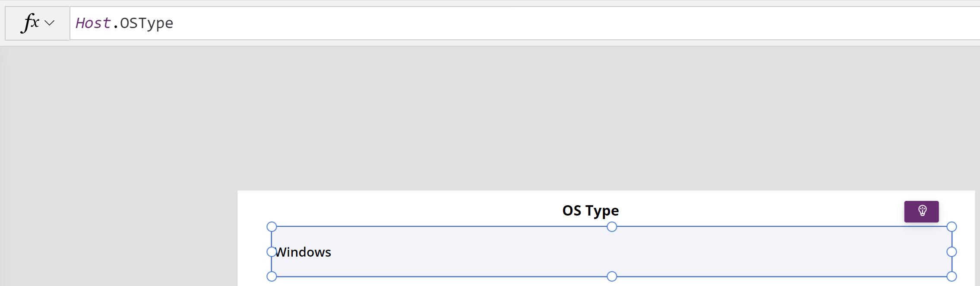Click empty space inside the selected label
This screenshot has width=980, height=286.
[x=648, y=252]
